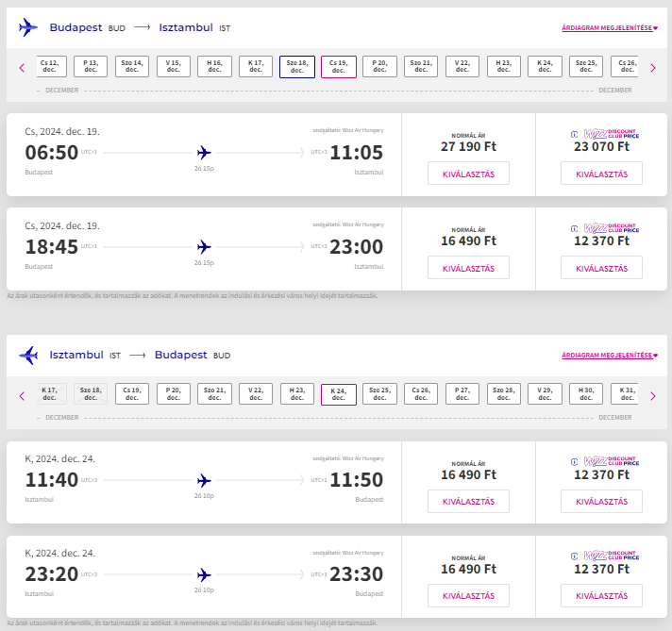Choose discount price 12 370 Ft for 18:45 flight
672x631 pixels.
[602, 268]
